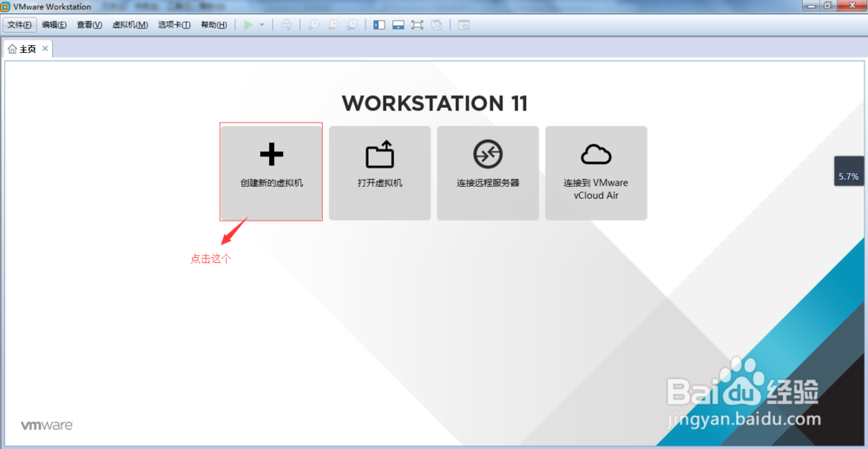Screen dimensions: 868x449
Task: Click the remote server connection arrows icon
Action: 488,154
